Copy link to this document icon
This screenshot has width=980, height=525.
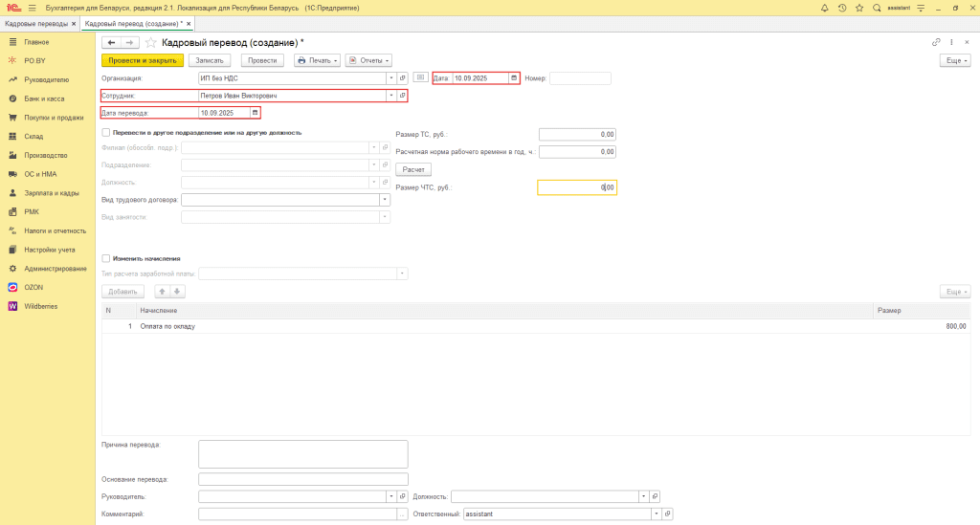[936, 42]
